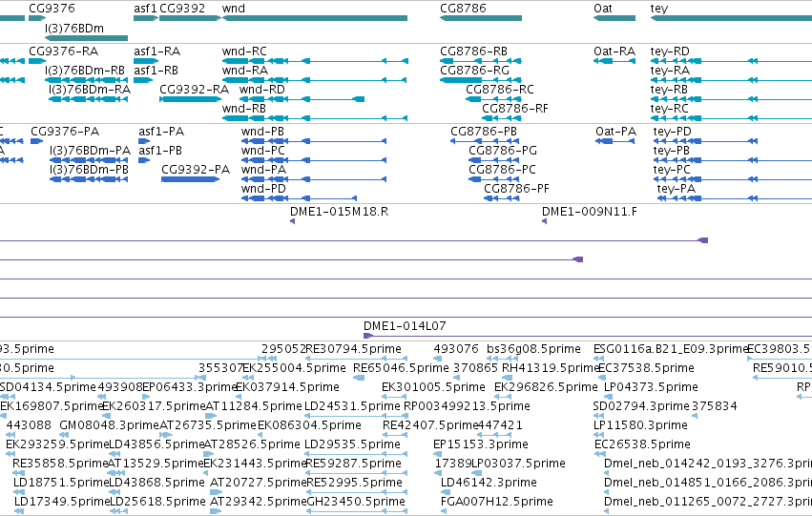Click protein CG8786-PB
Screen dimensions: 812x516
484,132
